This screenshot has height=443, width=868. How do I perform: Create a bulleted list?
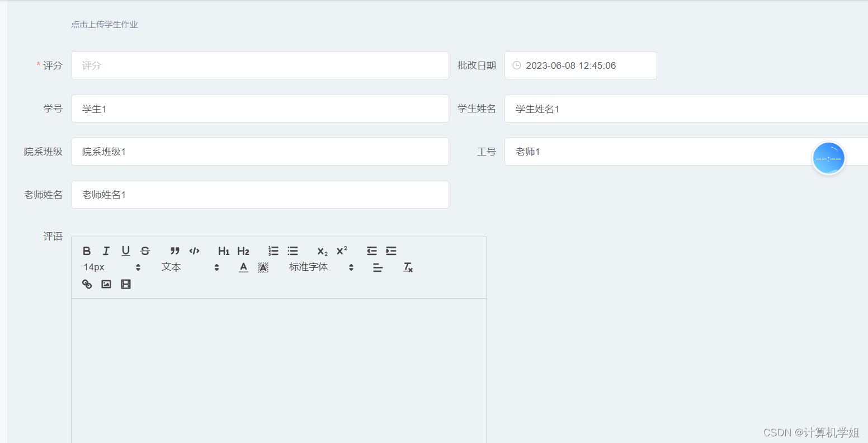293,251
